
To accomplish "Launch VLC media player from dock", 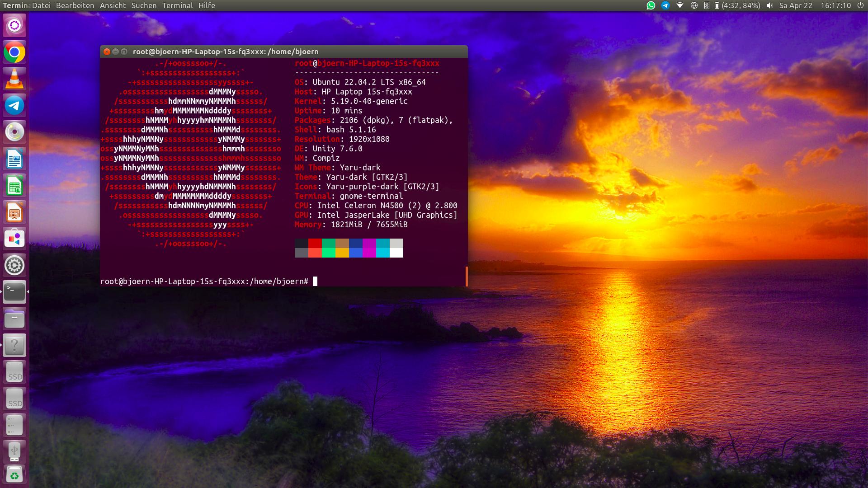I will [14, 79].
